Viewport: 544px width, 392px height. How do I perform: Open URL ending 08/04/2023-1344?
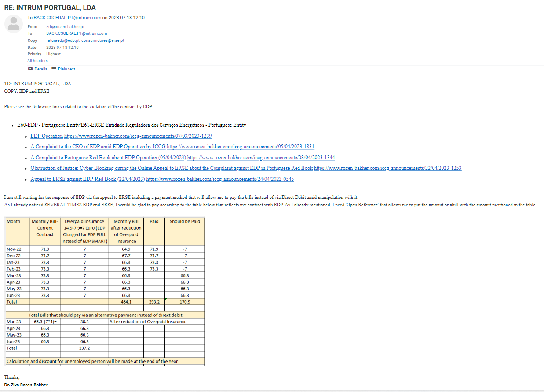(x=261, y=157)
